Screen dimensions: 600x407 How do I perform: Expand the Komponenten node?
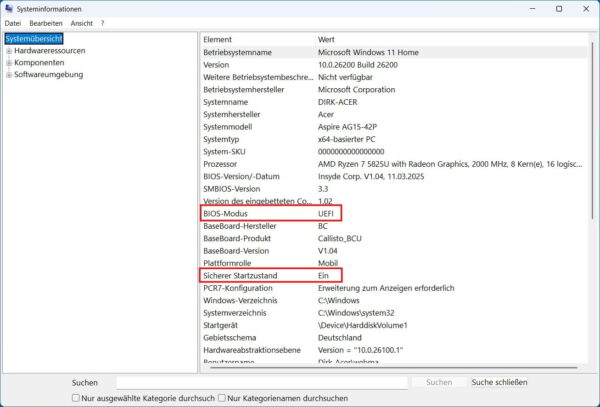point(9,63)
